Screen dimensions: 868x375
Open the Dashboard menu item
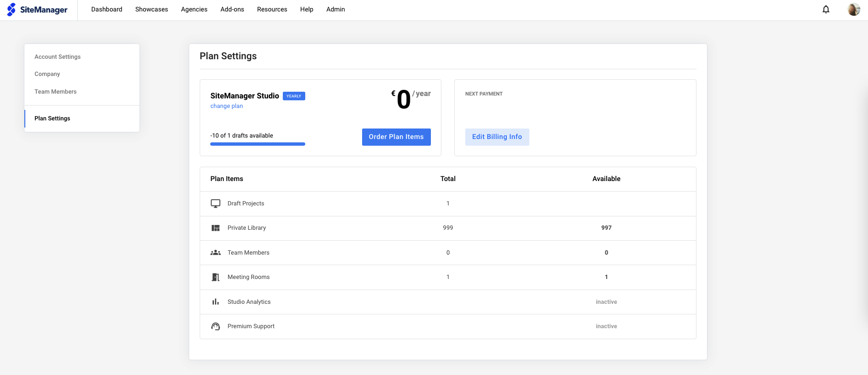click(107, 10)
